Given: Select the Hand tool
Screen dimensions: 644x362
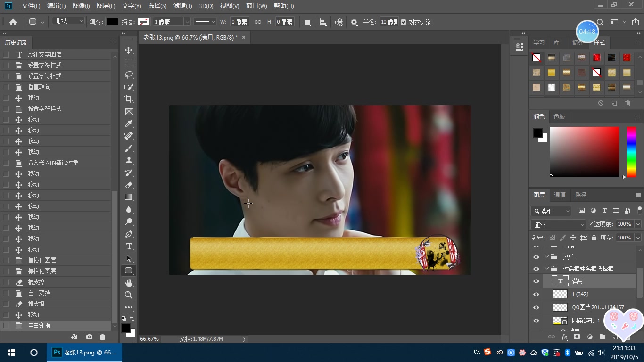Looking at the screenshot, I should coord(129,283).
